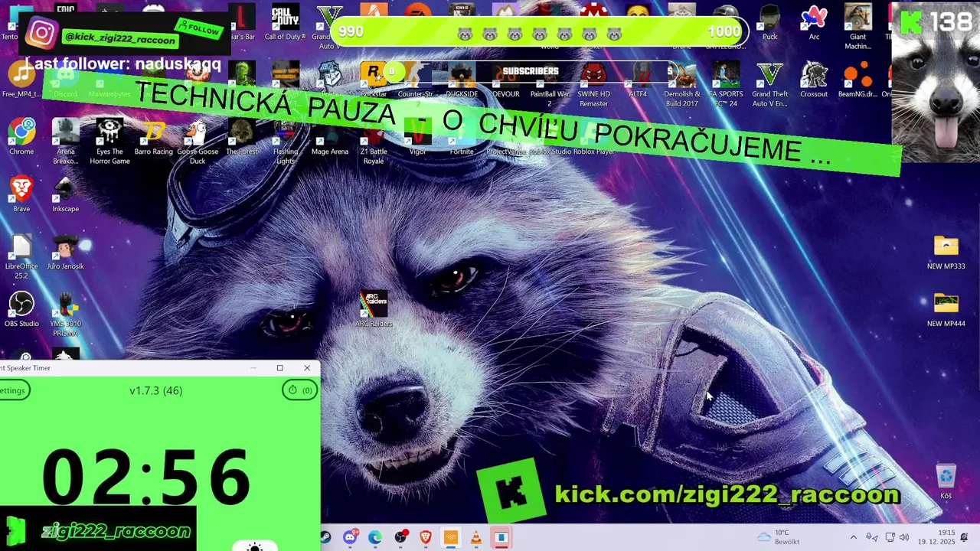Click the stopwatch (0) button in Speaker Timer
Screen dimensions: 980x551
pos(300,390)
